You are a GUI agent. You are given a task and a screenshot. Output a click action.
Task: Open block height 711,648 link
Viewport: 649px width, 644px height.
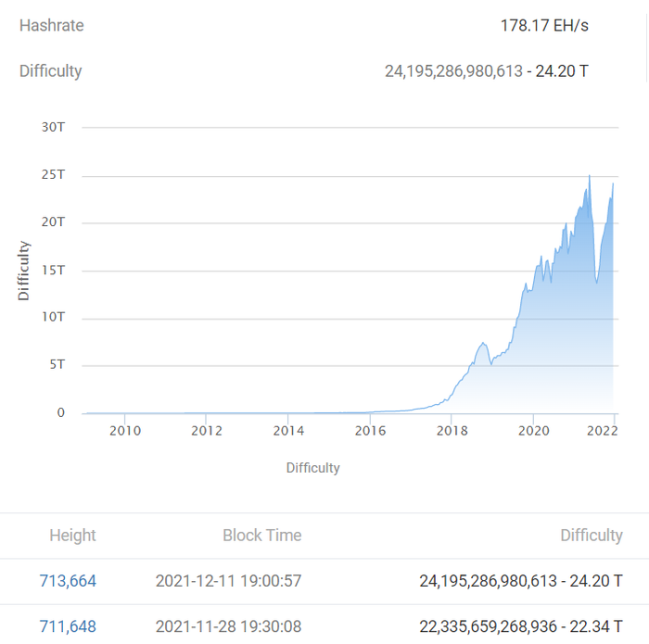(x=68, y=627)
